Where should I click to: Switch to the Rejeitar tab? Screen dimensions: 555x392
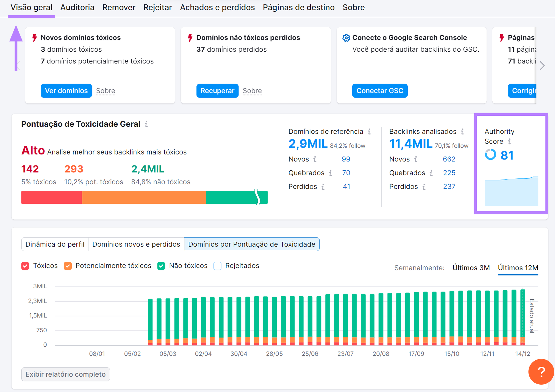tap(157, 7)
